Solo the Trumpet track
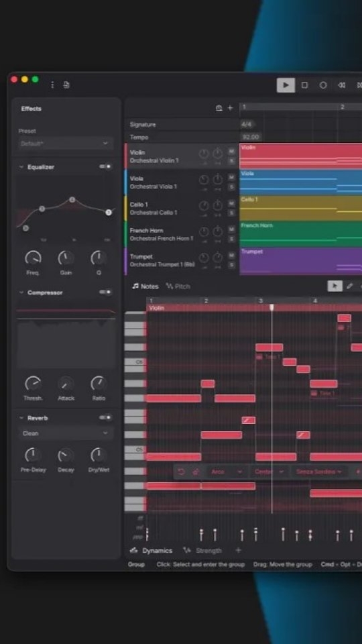 click(231, 264)
